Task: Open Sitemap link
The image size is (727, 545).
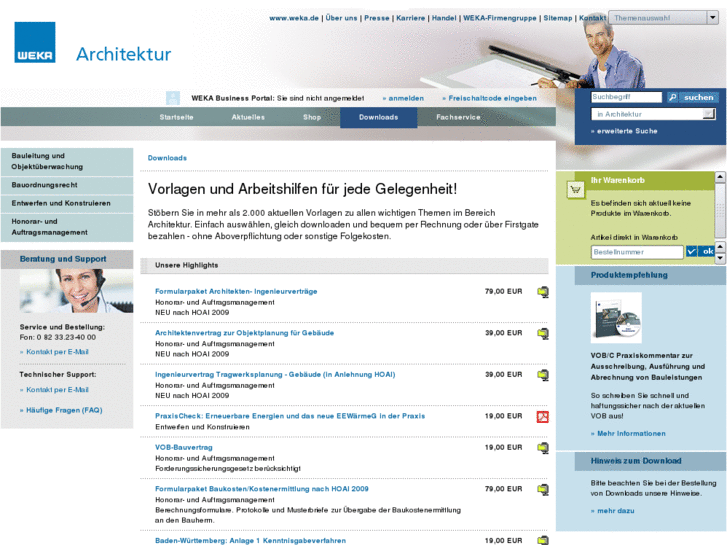Action: pyautogui.click(x=558, y=18)
